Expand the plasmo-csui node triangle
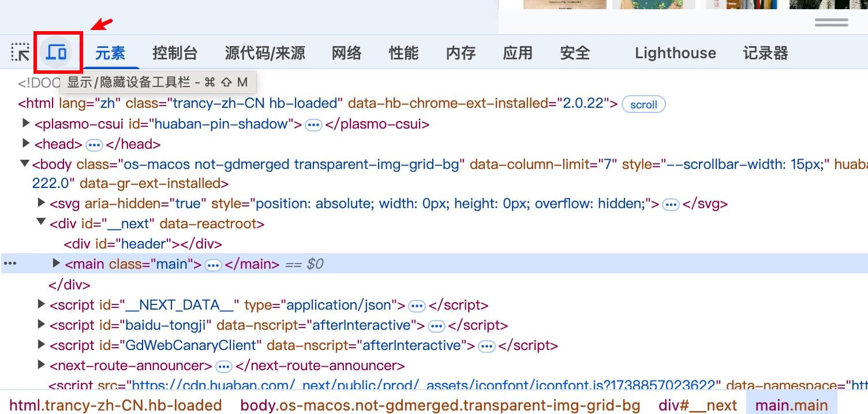Image resolution: width=868 pixels, height=414 pixels. pos(25,123)
